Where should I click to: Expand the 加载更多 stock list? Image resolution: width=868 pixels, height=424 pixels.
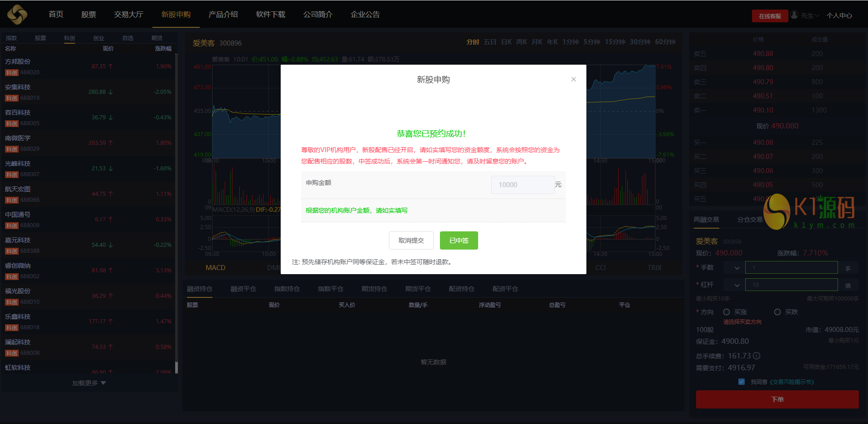[89, 383]
